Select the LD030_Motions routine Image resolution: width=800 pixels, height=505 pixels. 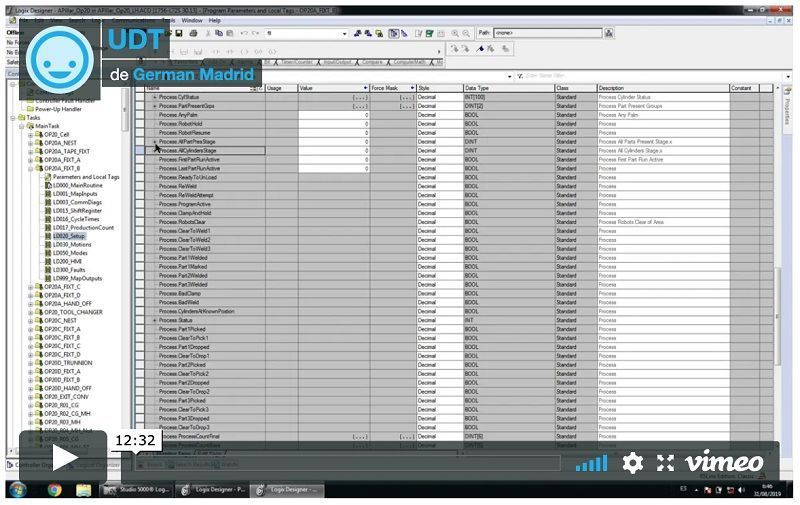click(74, 244)
